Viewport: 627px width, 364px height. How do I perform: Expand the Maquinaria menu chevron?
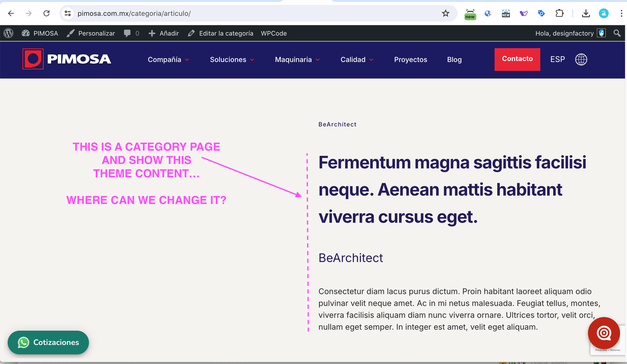[318, 60]
